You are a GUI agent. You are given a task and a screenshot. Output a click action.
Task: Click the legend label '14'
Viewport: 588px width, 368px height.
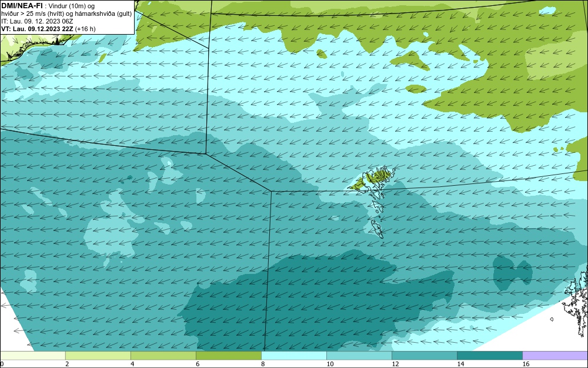click(460, 364)
